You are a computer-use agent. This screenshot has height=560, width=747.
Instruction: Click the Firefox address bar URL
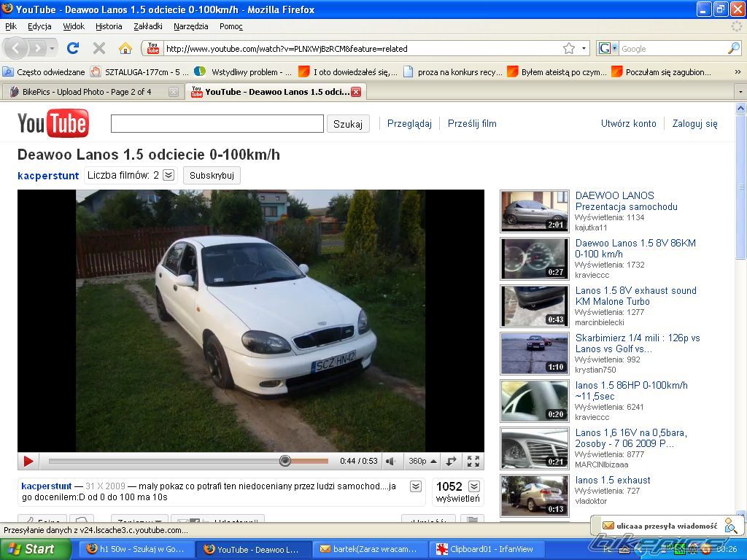coord(363,49)
